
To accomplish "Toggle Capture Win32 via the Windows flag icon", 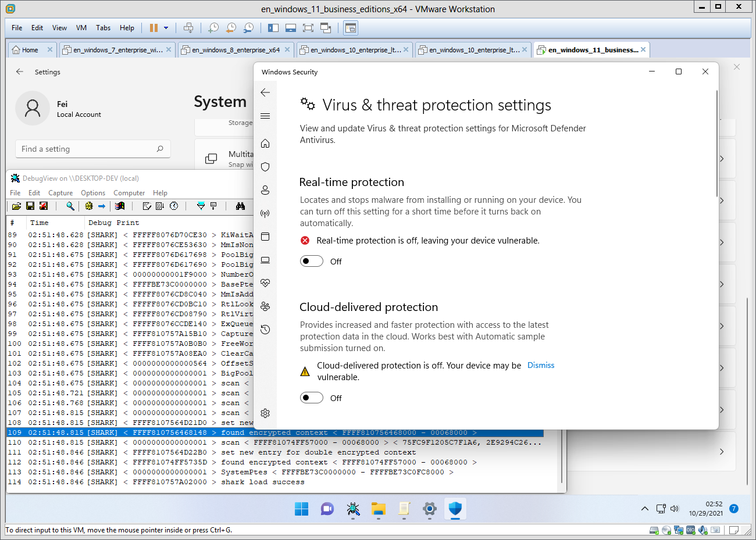I will point(119,206).
